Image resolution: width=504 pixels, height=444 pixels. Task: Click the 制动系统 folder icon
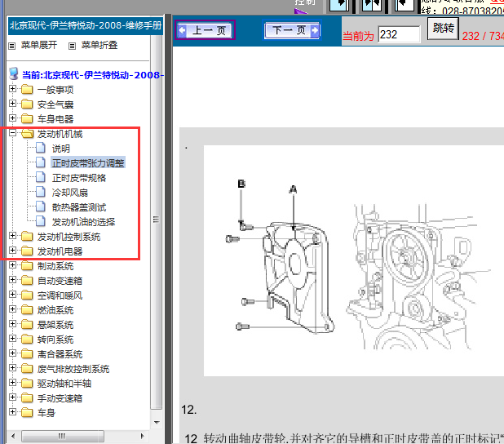[27, 266]
